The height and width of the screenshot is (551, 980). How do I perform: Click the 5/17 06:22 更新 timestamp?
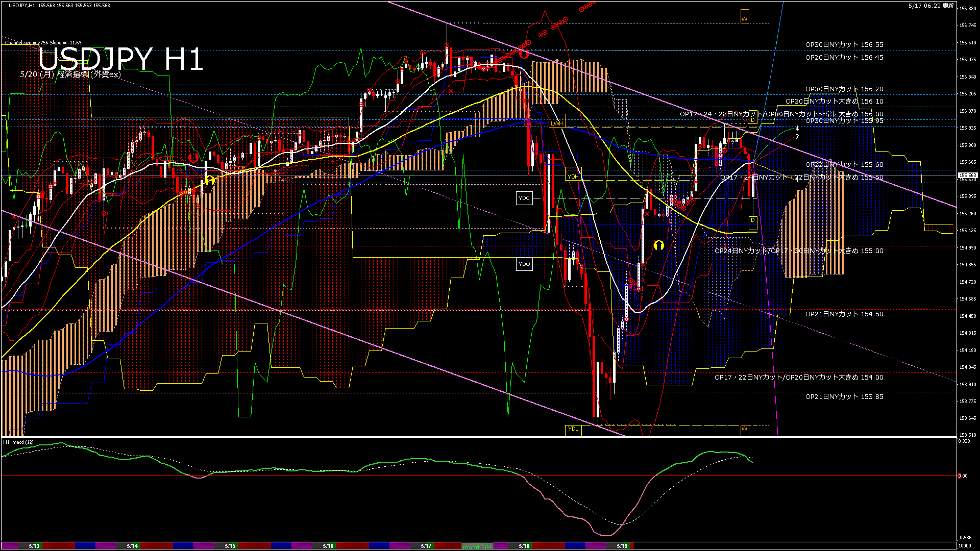(x=931, y=6)
